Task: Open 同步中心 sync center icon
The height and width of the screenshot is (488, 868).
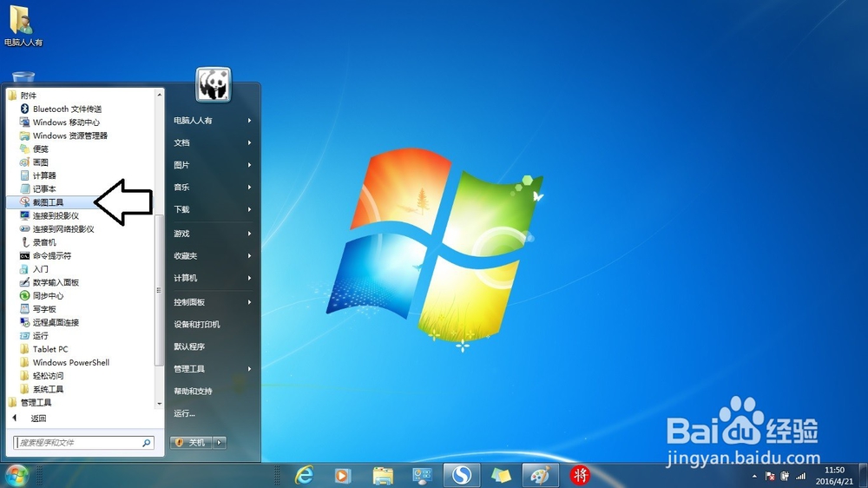Action: (x=24, y=296)
